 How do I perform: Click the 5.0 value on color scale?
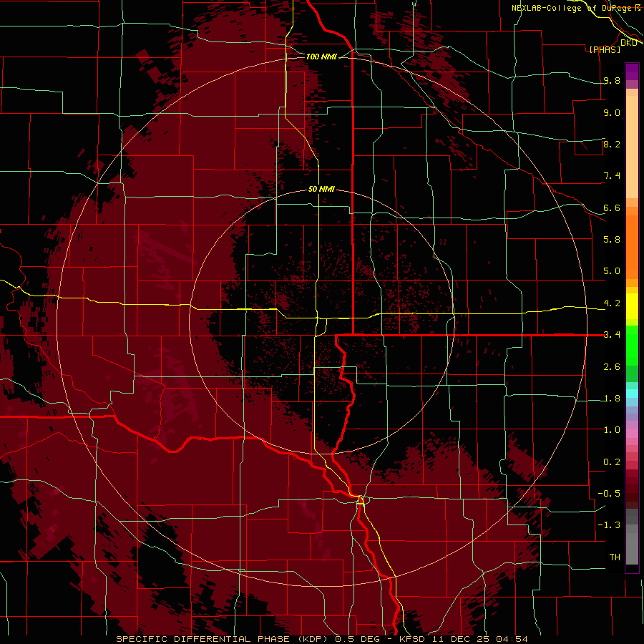click(612, 271)
